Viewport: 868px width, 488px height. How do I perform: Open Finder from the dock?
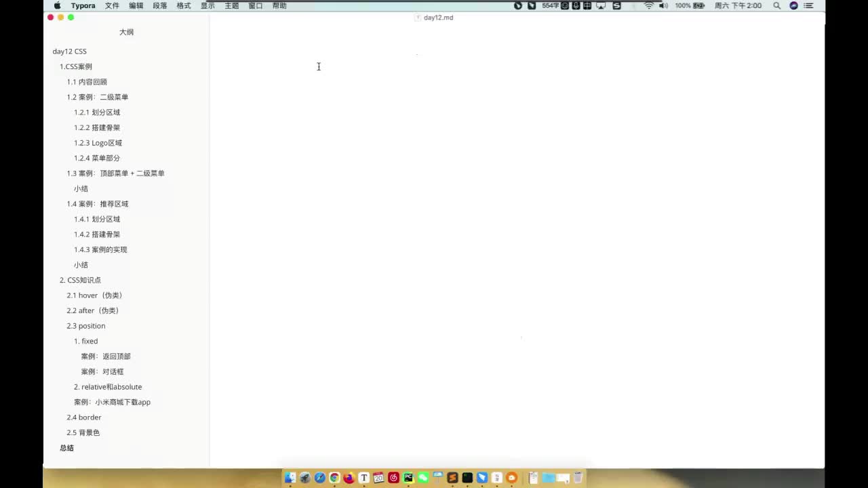pos(290,478)
